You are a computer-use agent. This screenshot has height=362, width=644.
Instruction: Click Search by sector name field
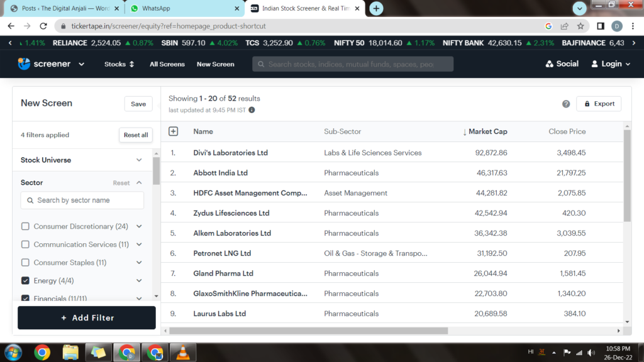tap(82, 200)
